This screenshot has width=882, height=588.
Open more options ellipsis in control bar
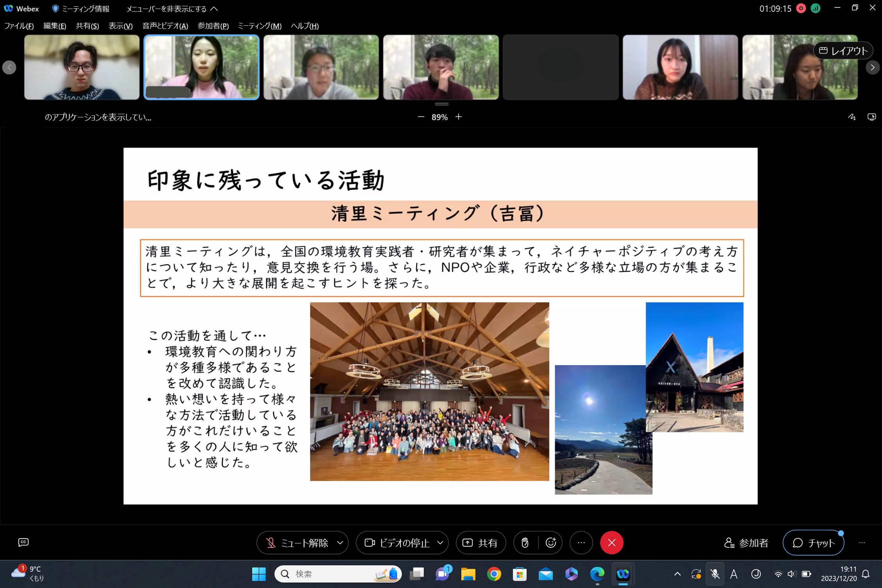(x=581, y=543)
